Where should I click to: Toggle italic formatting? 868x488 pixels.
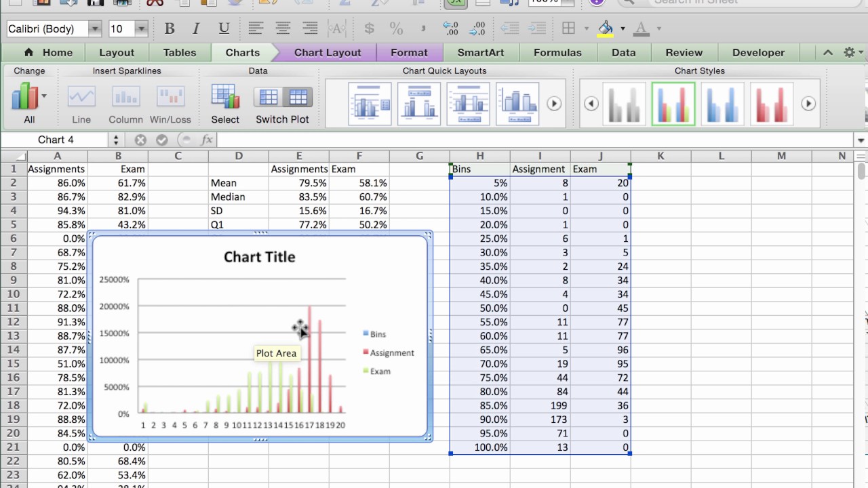coord(196,28)
